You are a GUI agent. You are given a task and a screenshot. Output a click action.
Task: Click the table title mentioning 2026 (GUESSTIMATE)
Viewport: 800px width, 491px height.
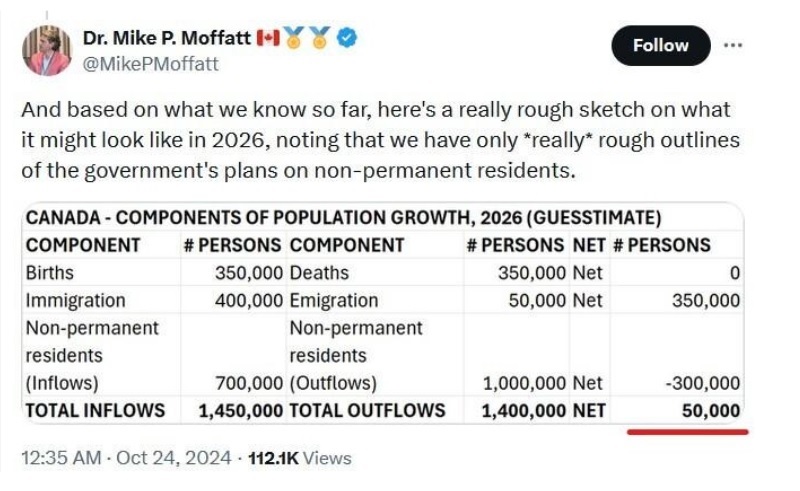(343, 218)
